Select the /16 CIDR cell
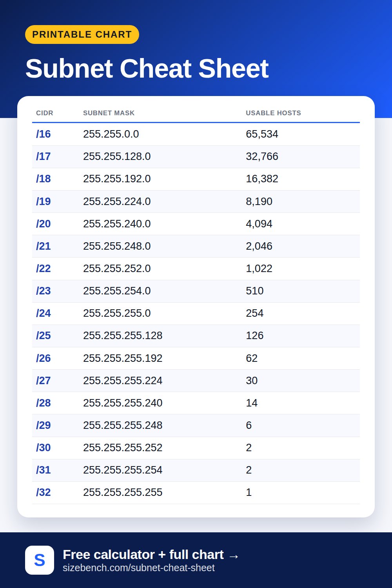The width and height of the screenshot is (392, 588). point(44,134)
